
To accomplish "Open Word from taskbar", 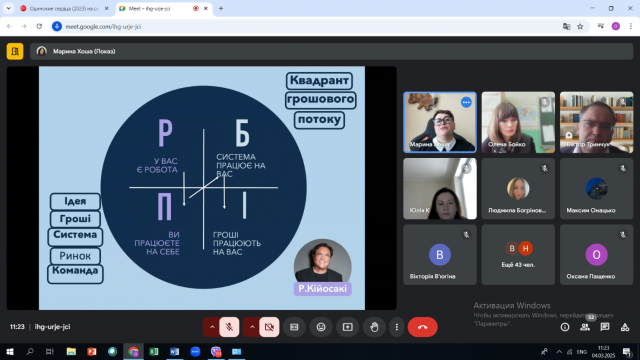I will [174, 351].
